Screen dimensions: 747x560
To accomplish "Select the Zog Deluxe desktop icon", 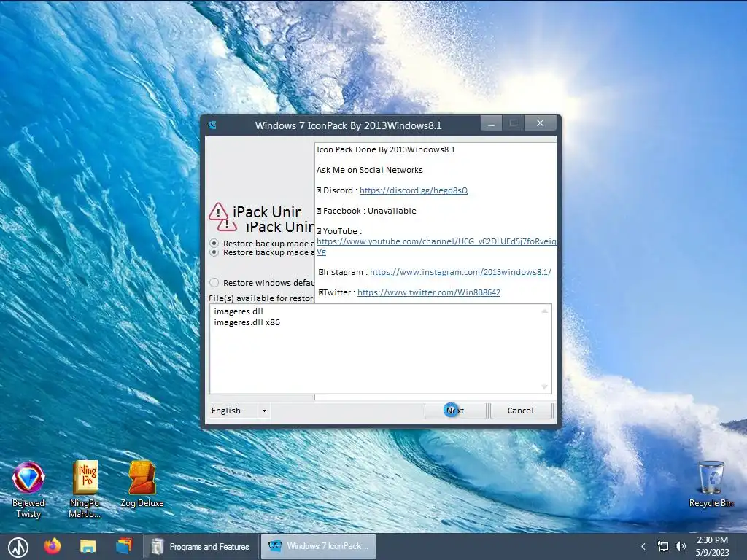I will [142, 484].
